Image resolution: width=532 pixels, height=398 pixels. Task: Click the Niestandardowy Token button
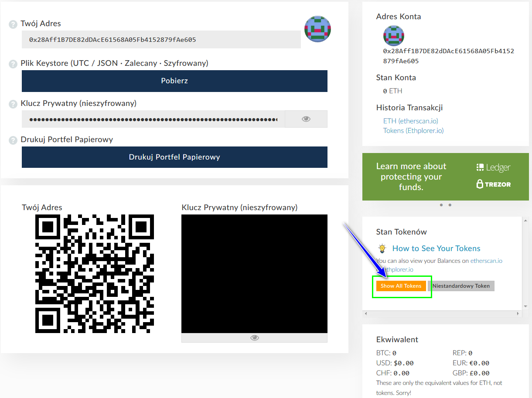coord(461,286)
